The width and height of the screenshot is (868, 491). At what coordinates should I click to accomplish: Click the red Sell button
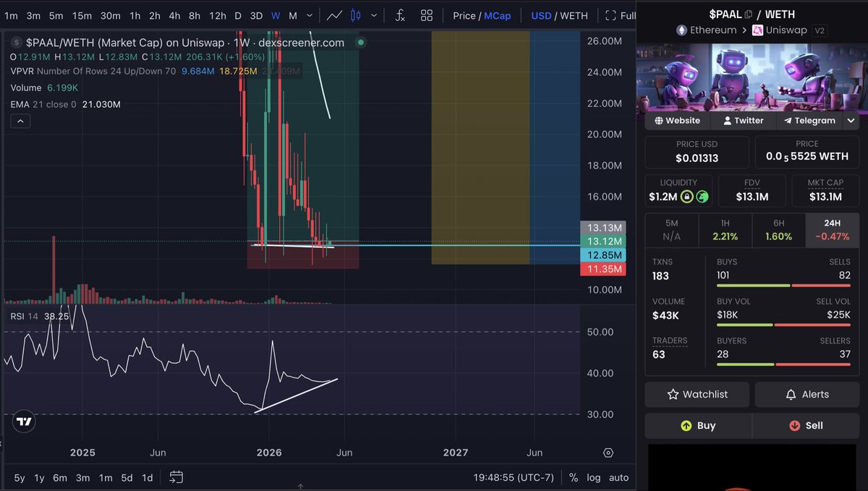806,425
